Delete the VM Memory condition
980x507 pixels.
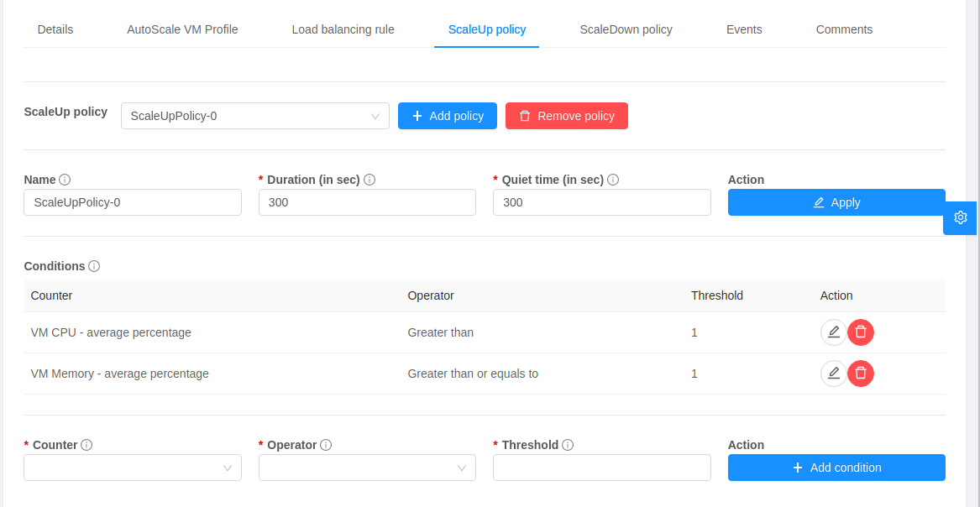coord(861,374)
